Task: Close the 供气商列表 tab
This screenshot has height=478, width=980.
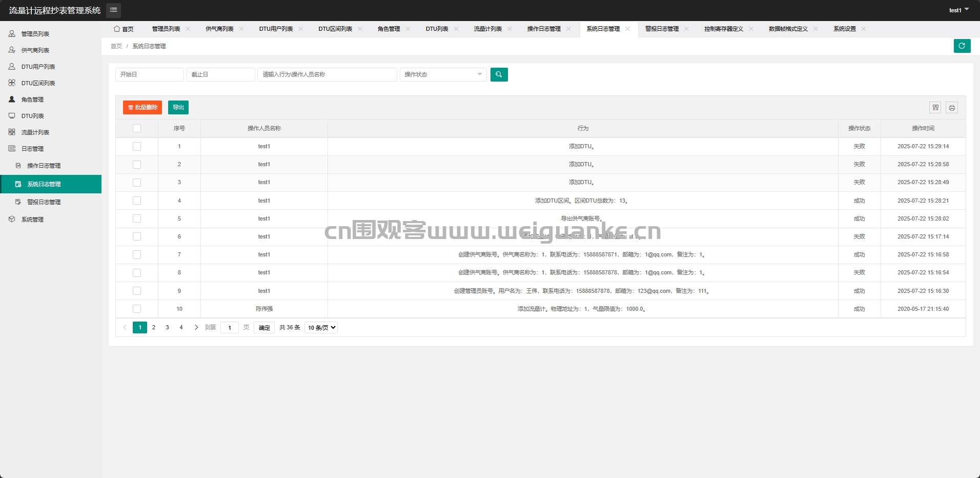Action: click(241, 29)
